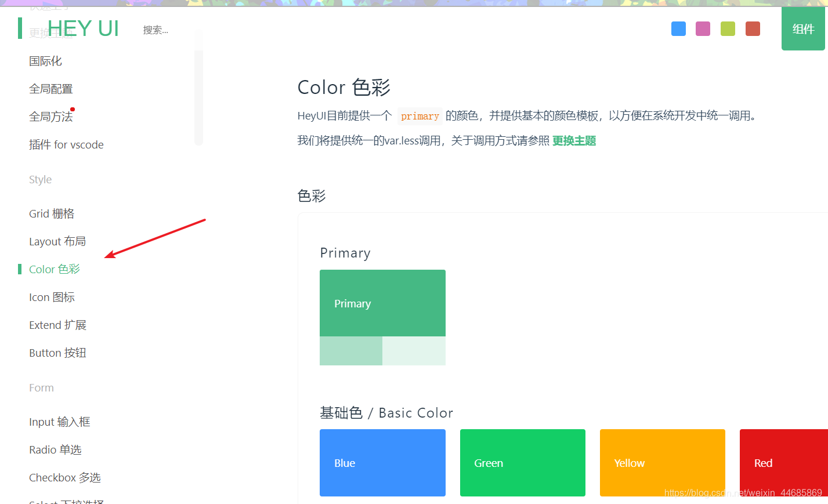Select the blue theme color swatch
The image size is (828, 504).
pyautogui.click(x=678, y=28)
